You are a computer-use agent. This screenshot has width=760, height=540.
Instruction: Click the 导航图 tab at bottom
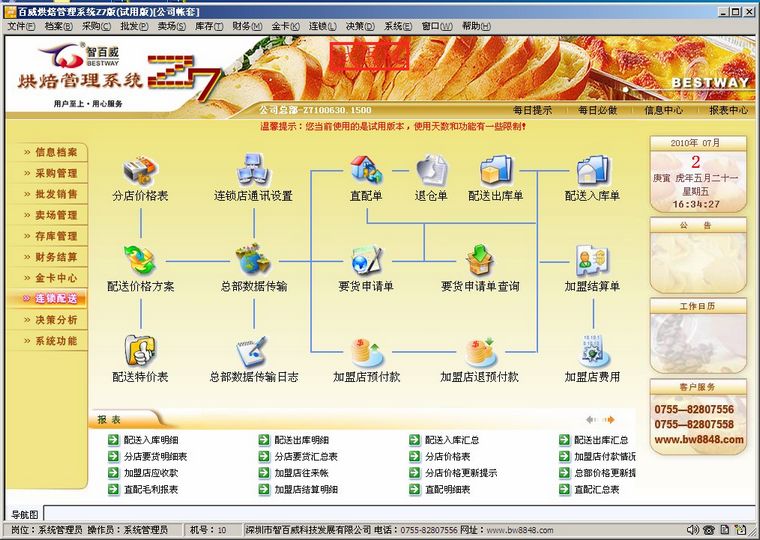24,514
